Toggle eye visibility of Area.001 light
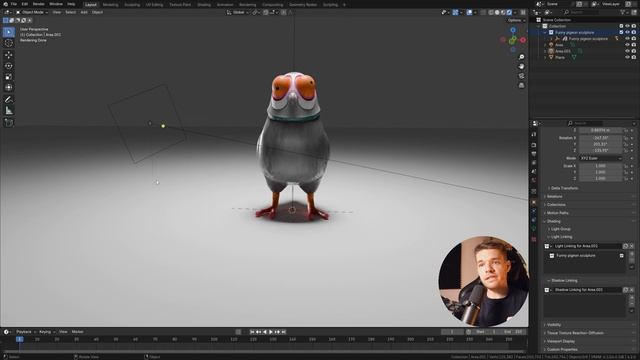This screenshot has width=640, height=360. [x=627, y=51]
